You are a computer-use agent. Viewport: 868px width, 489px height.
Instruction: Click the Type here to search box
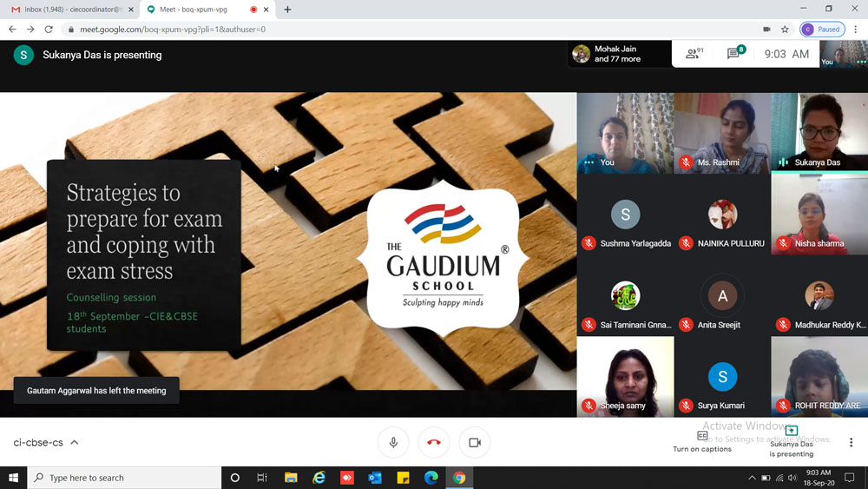[124, 478]
